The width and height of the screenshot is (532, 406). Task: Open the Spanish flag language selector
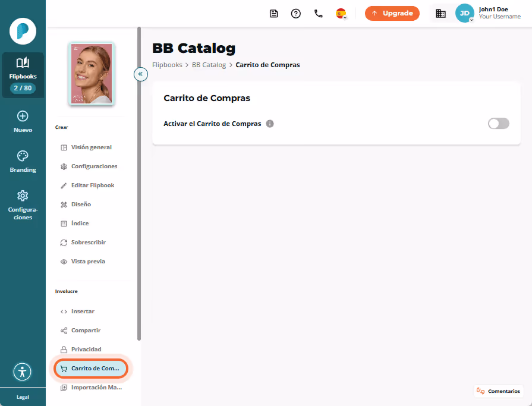(x=341, y=14)
